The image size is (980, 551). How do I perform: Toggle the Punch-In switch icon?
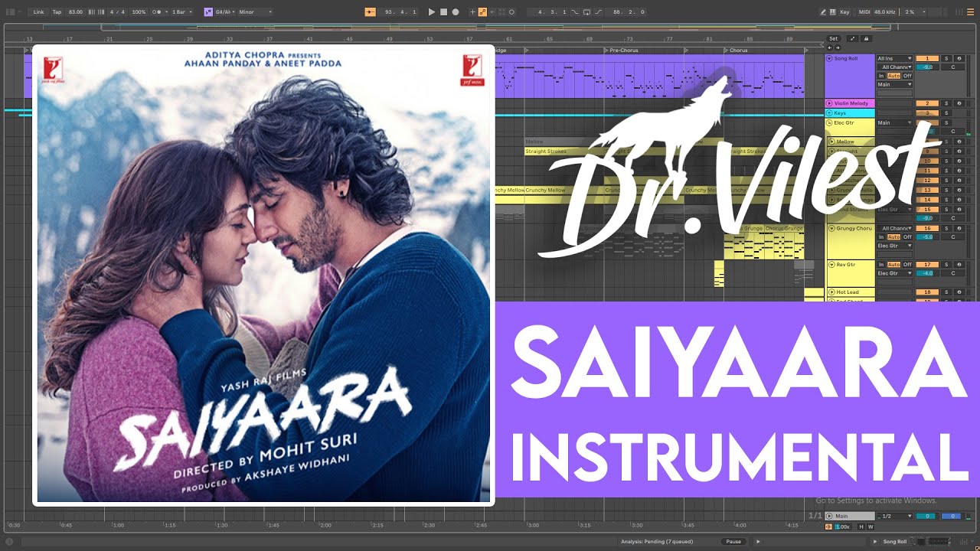576,12
